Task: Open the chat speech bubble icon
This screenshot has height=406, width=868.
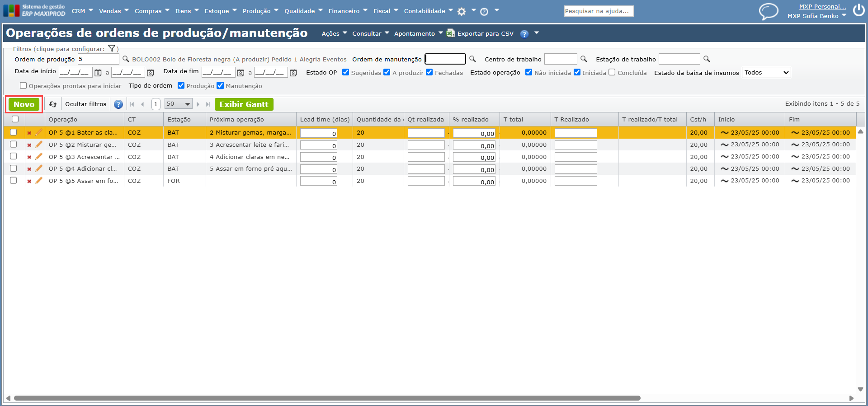Action: (x=768, y=11)
